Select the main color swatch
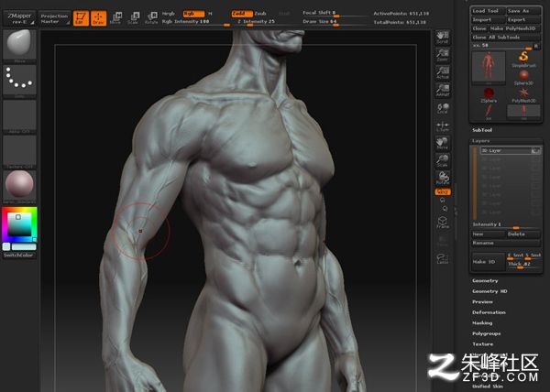 click(x=24, y=246)
